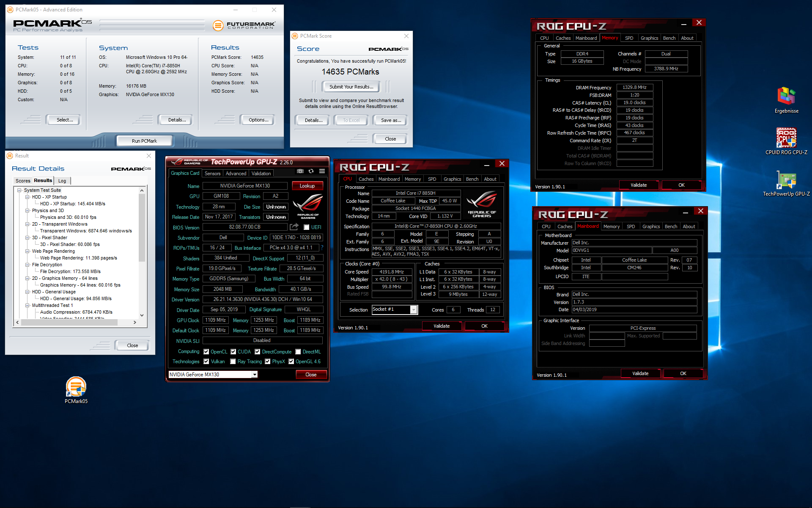Click the vertical scrollbar in Result Details
Image resolution: width=812 pixels, height=508 pixels.
tap(142, 229)
